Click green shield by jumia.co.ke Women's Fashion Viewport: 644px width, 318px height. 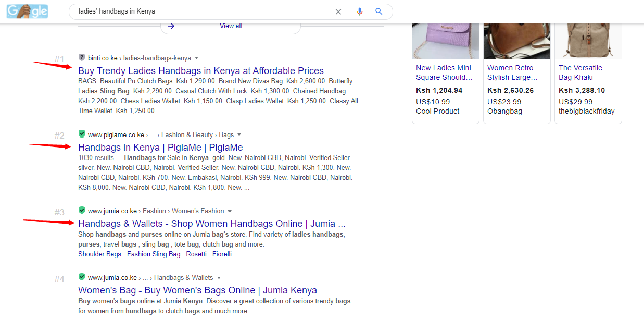(x=82, y=211)
